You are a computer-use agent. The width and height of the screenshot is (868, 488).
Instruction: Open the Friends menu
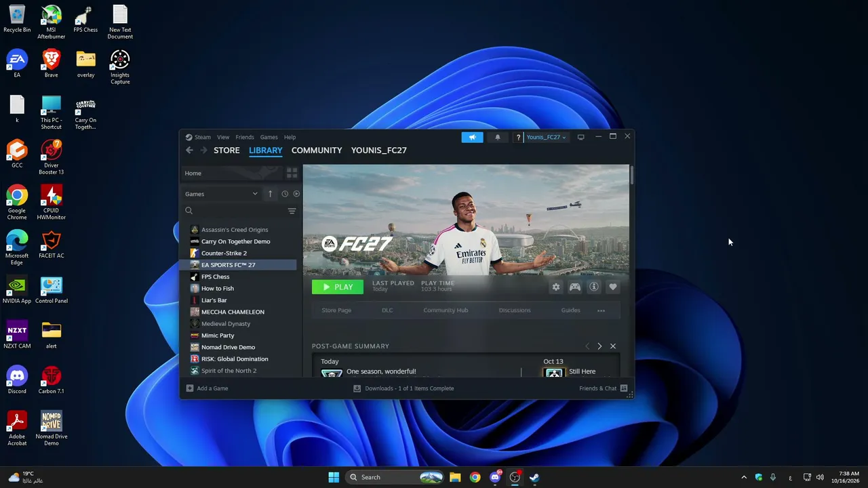(245, 137)
